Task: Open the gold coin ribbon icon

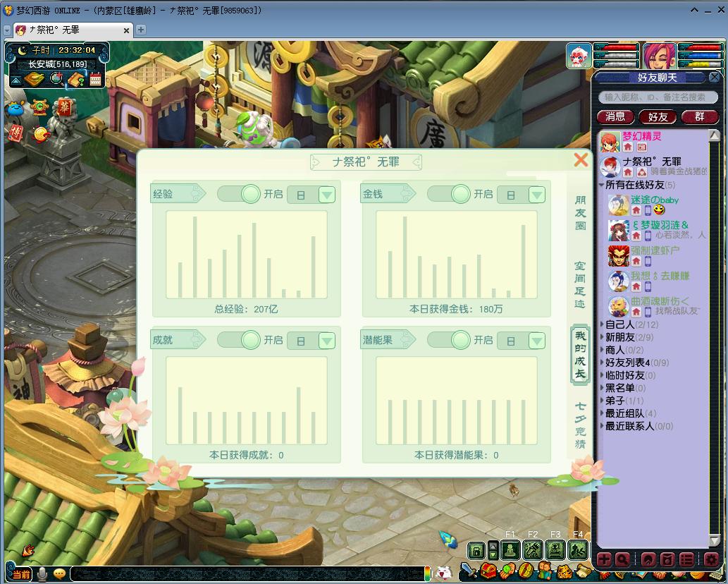Action: tap(42, 134)
